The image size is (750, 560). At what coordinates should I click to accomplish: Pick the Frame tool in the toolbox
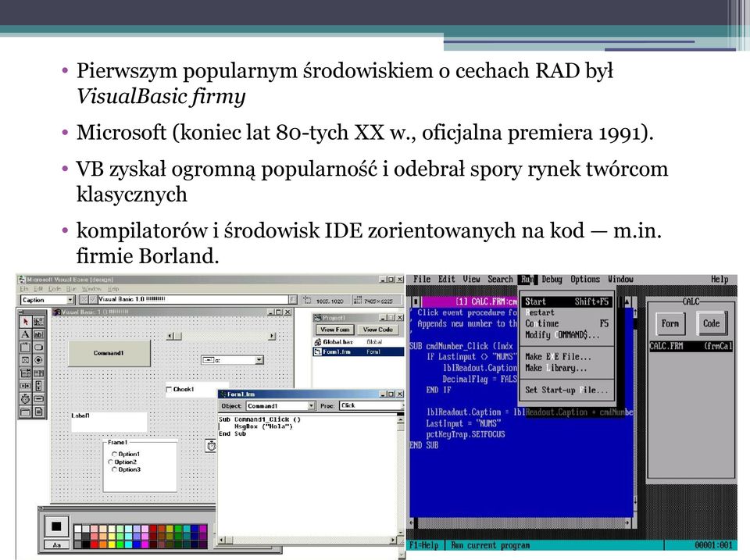25,348
